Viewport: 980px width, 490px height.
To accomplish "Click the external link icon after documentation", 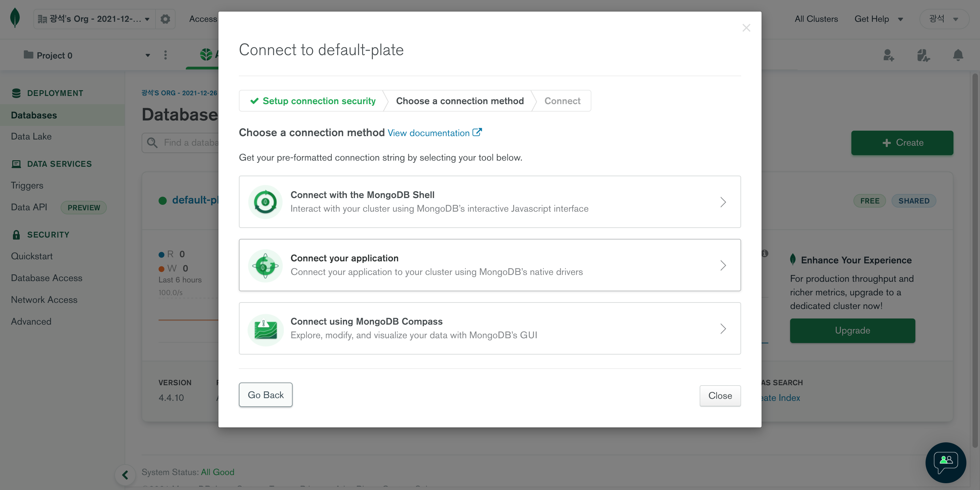I will [477, 132].
